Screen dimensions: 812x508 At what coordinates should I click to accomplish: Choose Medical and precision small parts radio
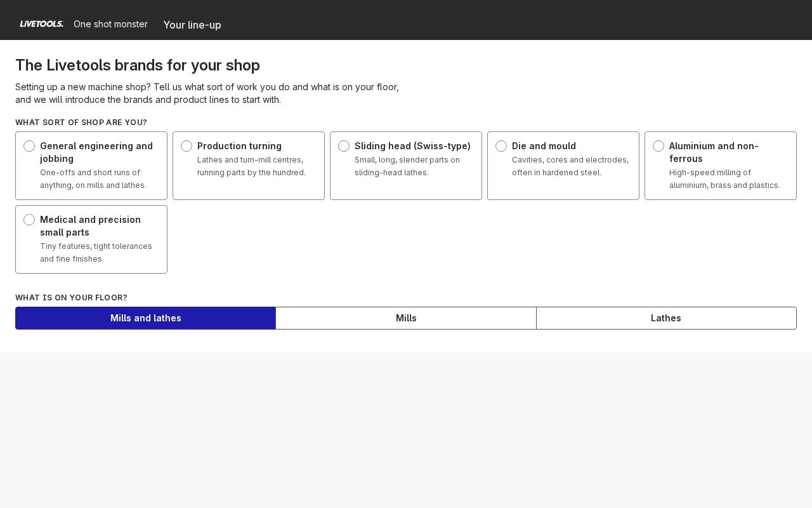point(29,220)
